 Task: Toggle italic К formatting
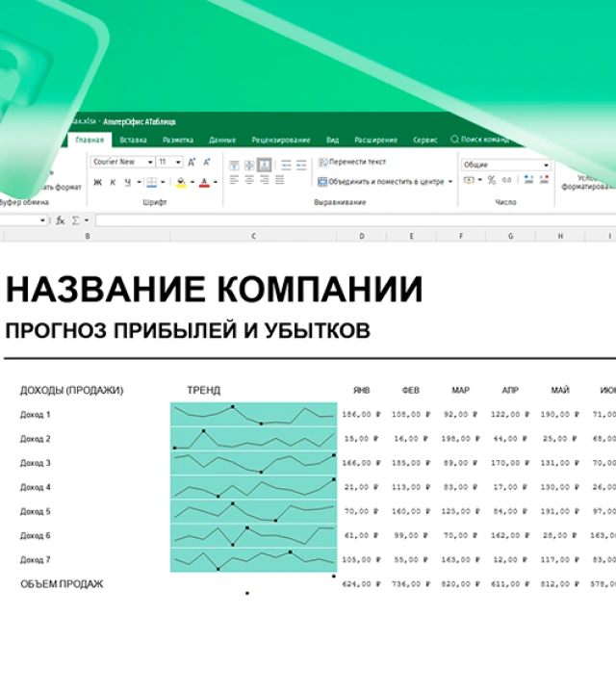click(113, 182)
